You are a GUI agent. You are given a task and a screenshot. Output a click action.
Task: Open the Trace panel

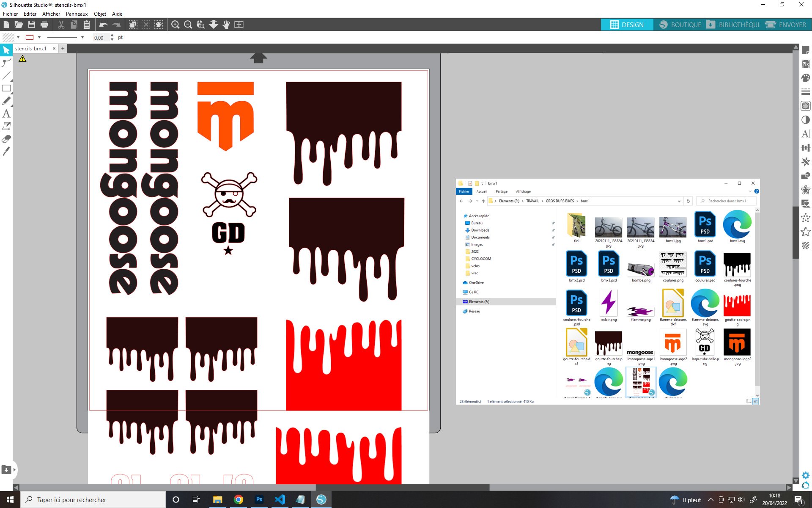tap(806, 106)
